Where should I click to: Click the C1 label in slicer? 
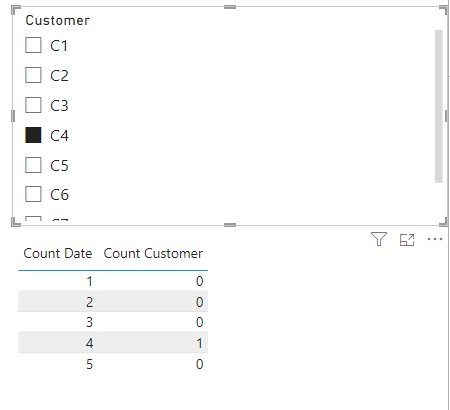pos(59,46)
